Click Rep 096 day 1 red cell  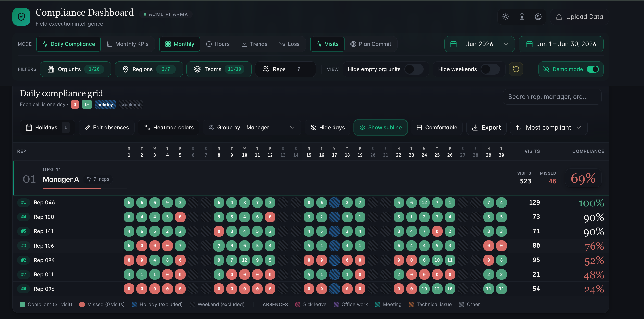pyautogui.click(x=129, y=289)
